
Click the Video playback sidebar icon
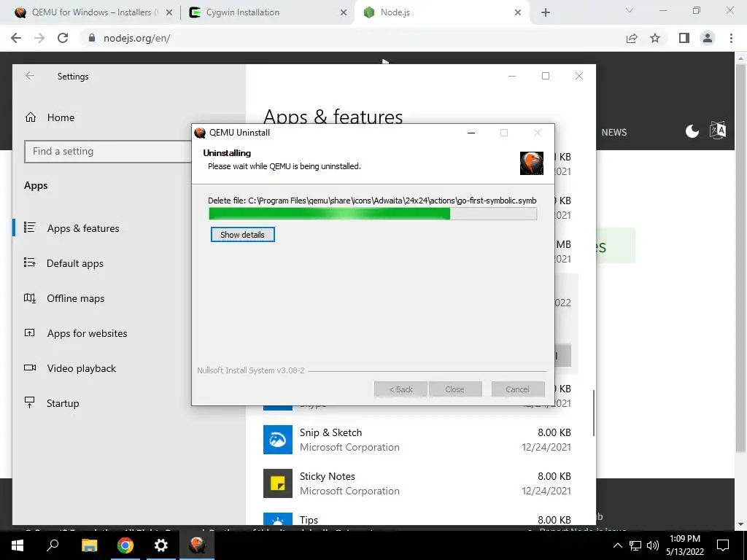pyautogui.click(x=29, y=367)
